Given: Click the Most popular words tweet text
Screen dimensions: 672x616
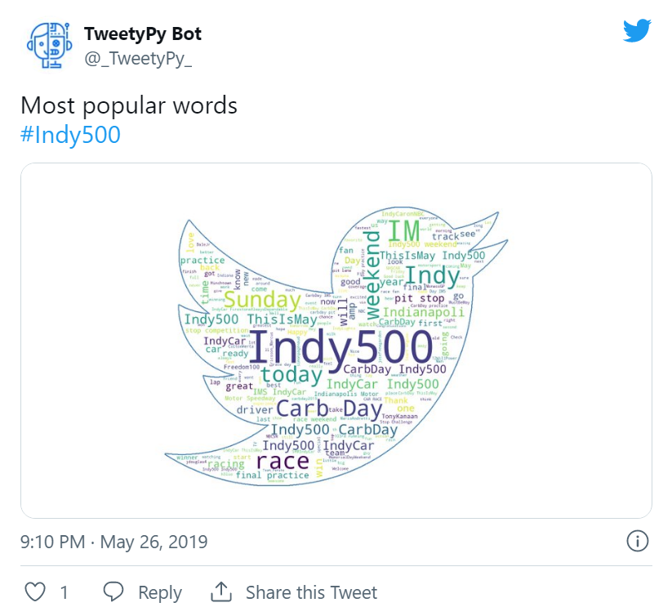Looking at the screenshot, I should (128, 105).
